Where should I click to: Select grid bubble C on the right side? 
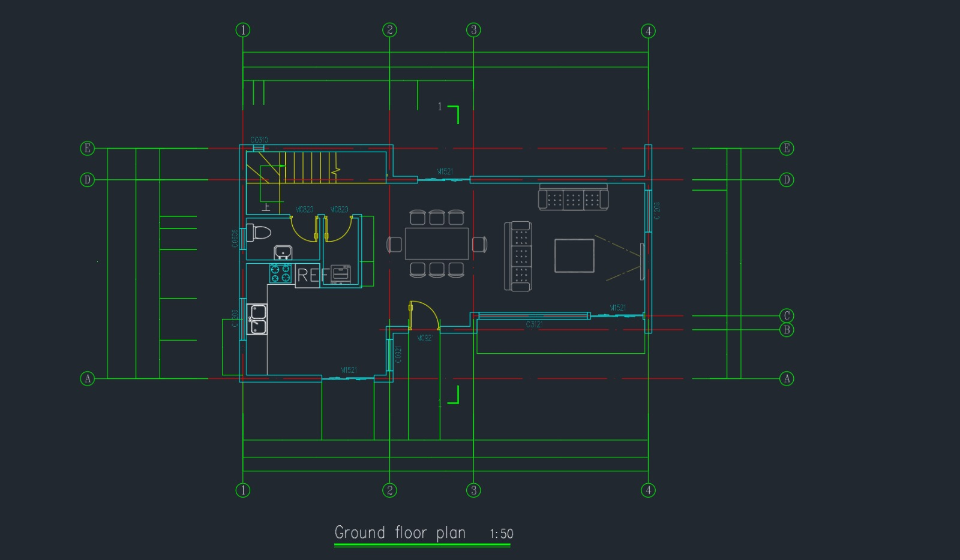[787, 315]
